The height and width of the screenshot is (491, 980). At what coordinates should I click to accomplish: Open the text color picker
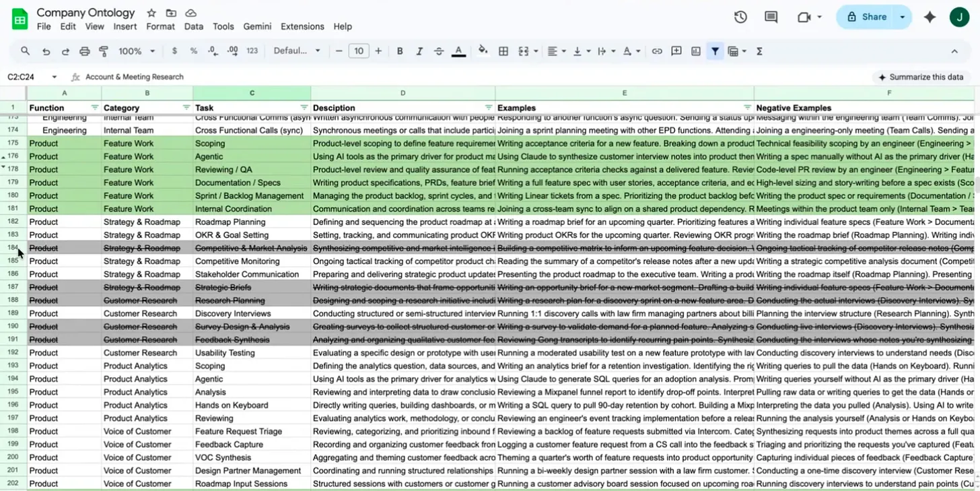click(458, 51)
